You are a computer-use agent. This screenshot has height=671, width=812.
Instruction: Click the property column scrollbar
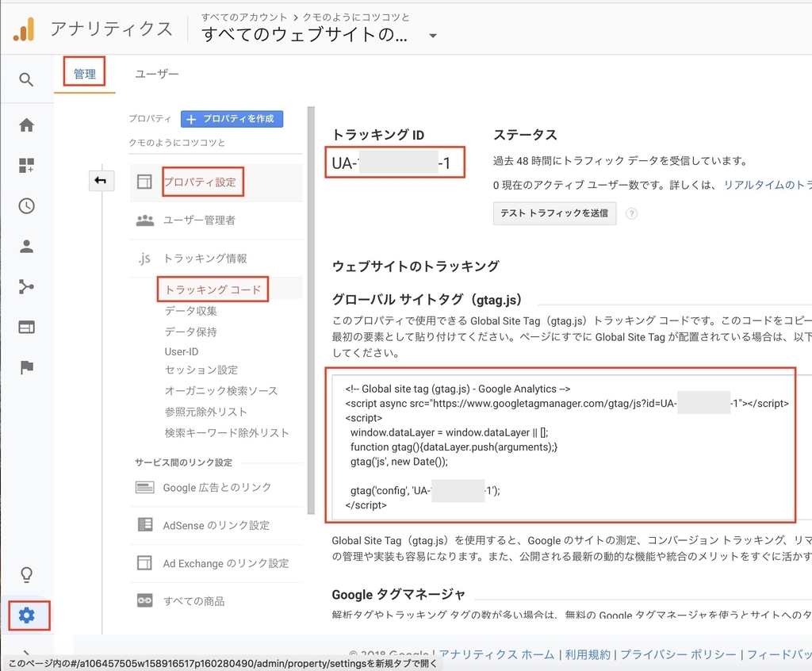click(x=311, y=310)
